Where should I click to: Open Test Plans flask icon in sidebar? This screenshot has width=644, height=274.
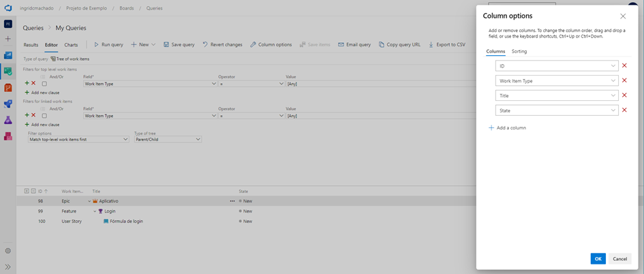[x=7, y=120]
